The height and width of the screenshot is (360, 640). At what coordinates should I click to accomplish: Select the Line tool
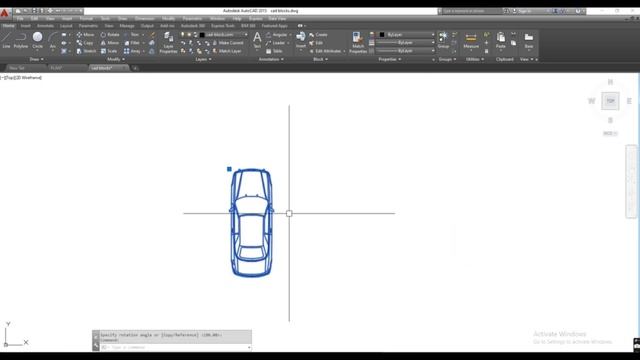[6, 41]
